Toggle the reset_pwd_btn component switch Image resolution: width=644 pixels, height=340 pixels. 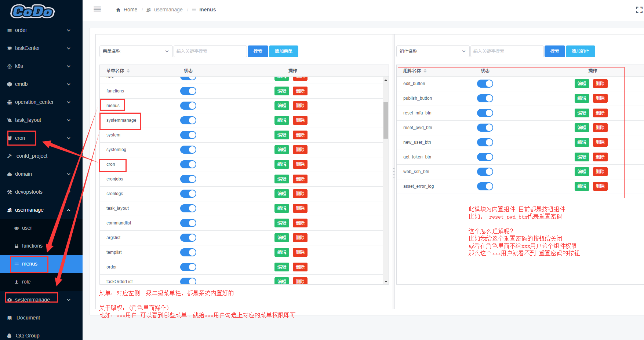485,128
